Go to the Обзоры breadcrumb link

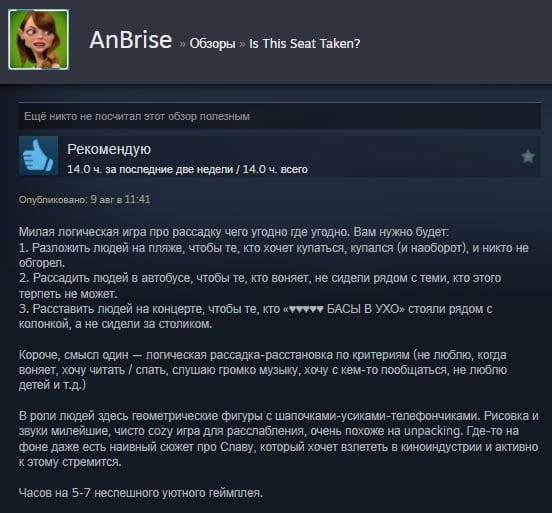[212, 44]
